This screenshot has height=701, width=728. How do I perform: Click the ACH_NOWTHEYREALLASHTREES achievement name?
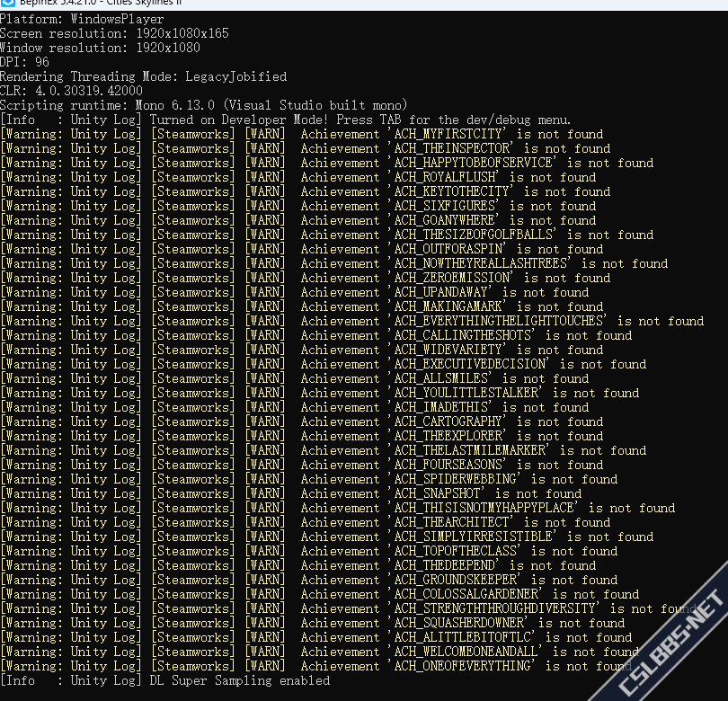coord(480,263)
